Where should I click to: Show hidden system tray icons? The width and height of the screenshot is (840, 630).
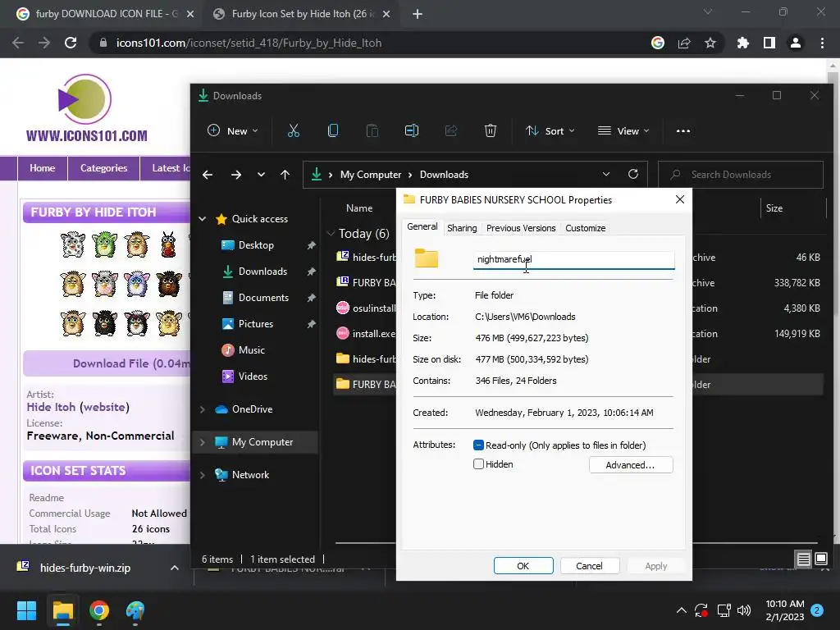point(681,610)
